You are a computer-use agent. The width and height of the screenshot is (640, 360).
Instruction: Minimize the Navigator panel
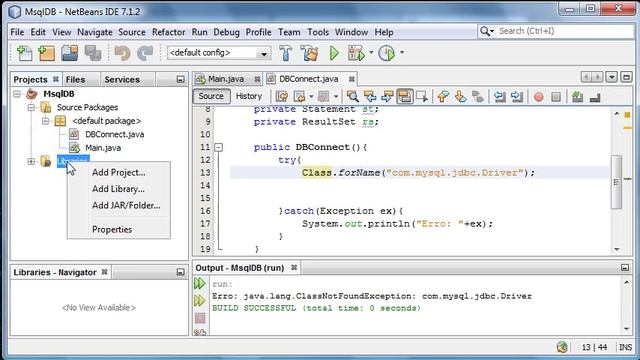click(x=180, y=272)
